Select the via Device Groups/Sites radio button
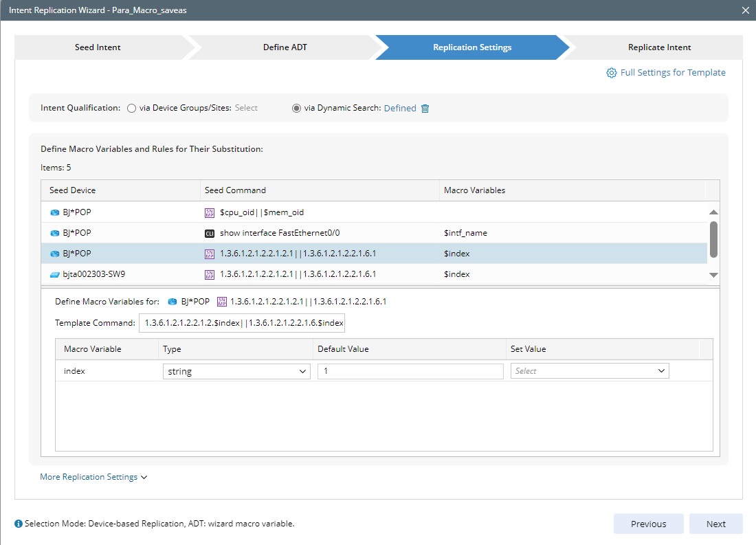756x545 pixels. 131,108
